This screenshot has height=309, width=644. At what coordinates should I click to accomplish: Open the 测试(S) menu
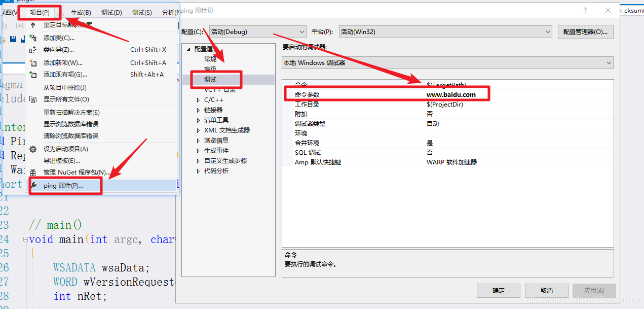(142, 12)
